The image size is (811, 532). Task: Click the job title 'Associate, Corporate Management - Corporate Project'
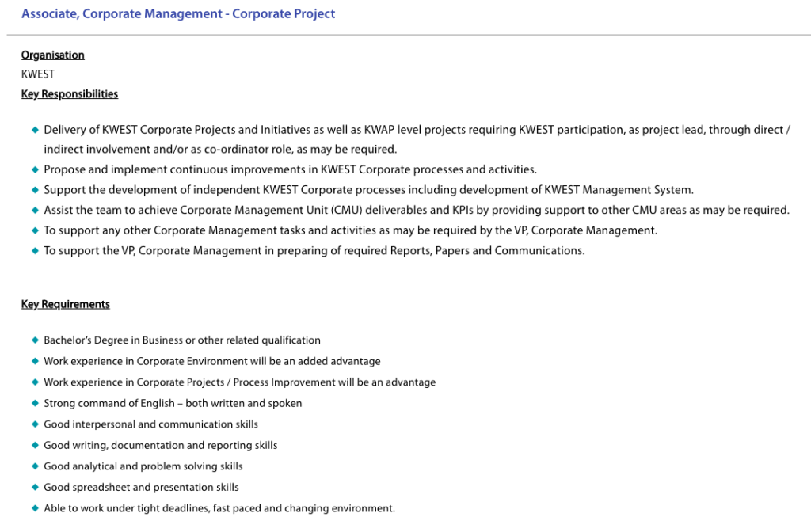coord(178,14)
